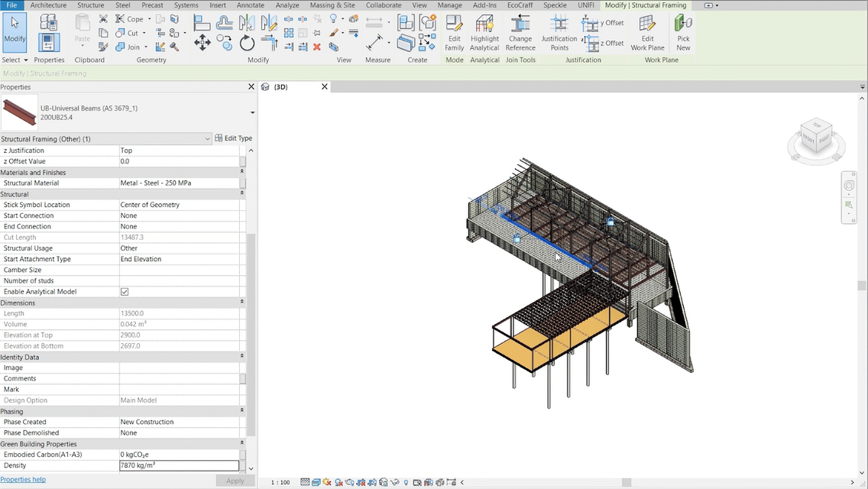Open the Properties help link
This screenshot has height=489, width=868.
pos(23,480)
